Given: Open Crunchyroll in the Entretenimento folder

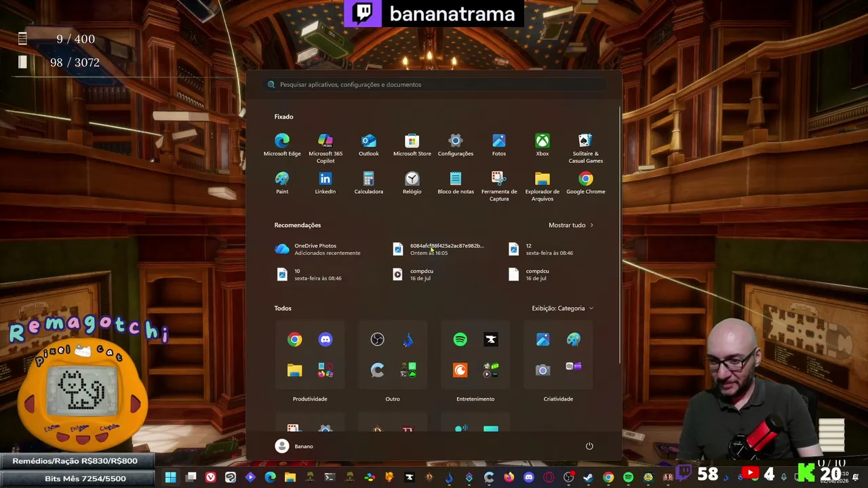Looking at the screenshot, I should [x=460, y=370].
